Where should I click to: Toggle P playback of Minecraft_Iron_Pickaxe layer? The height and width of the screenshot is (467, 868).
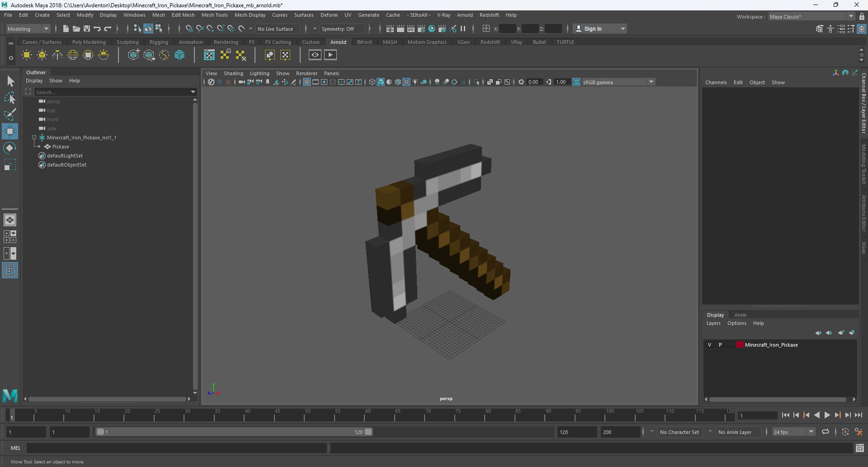click(x=720, y=345)
